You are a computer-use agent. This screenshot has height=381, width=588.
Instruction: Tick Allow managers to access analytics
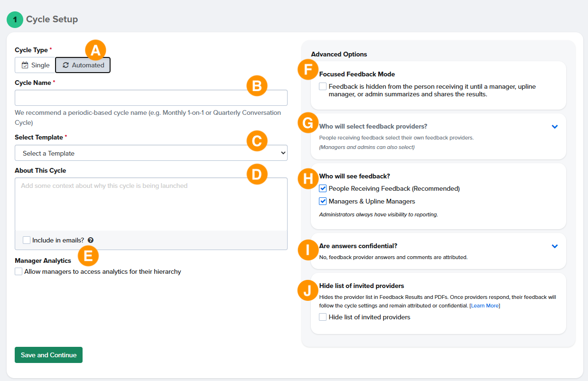(x=19, y=272)
